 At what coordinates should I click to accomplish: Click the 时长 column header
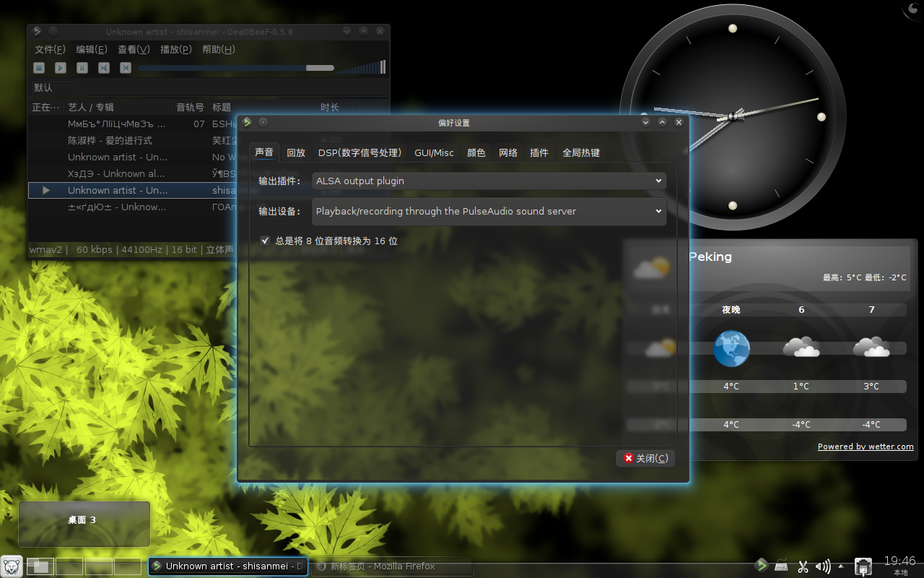click(x=334, y=107)
